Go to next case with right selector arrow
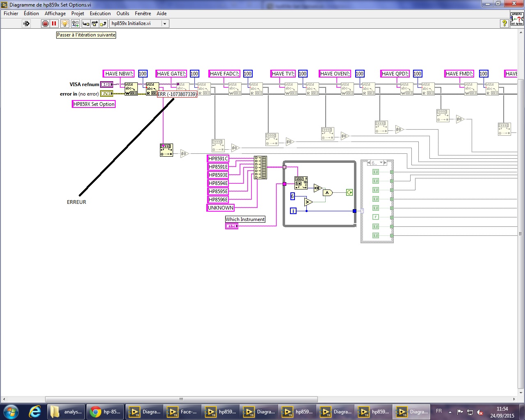 click(386, 163)
